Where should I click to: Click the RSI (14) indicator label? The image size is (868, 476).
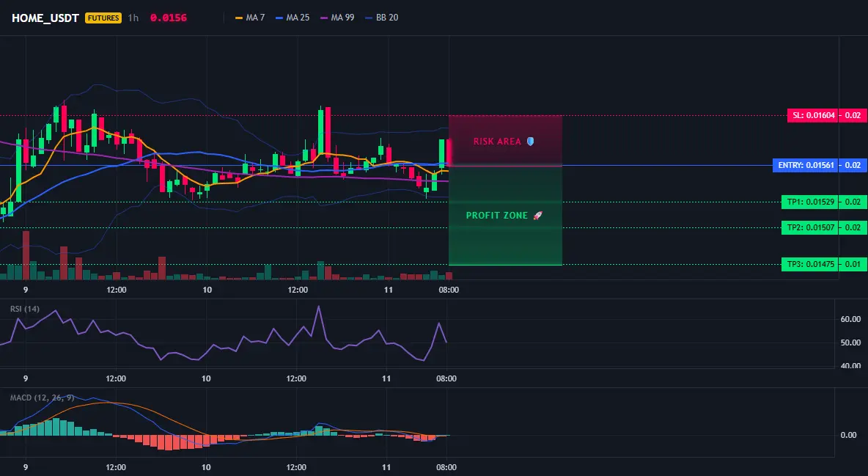25,309
